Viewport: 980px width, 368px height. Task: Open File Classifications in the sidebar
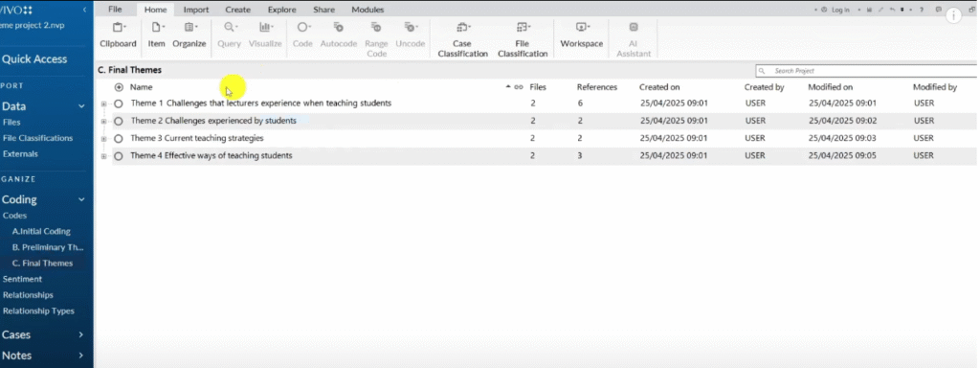[x=37, y=138]
